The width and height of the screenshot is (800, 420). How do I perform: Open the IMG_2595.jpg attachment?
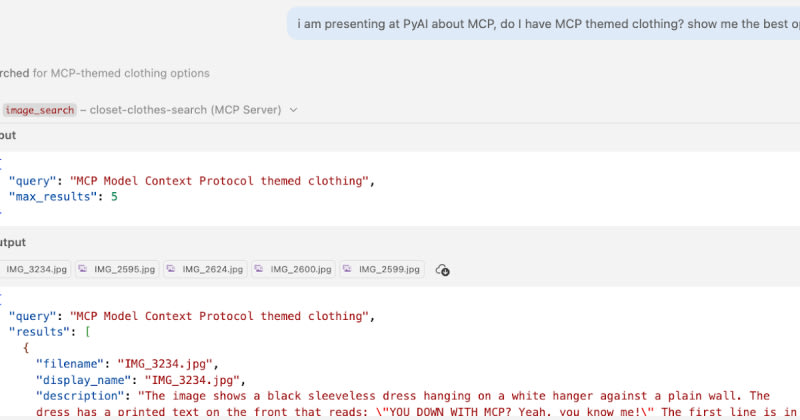pos(118,269)
